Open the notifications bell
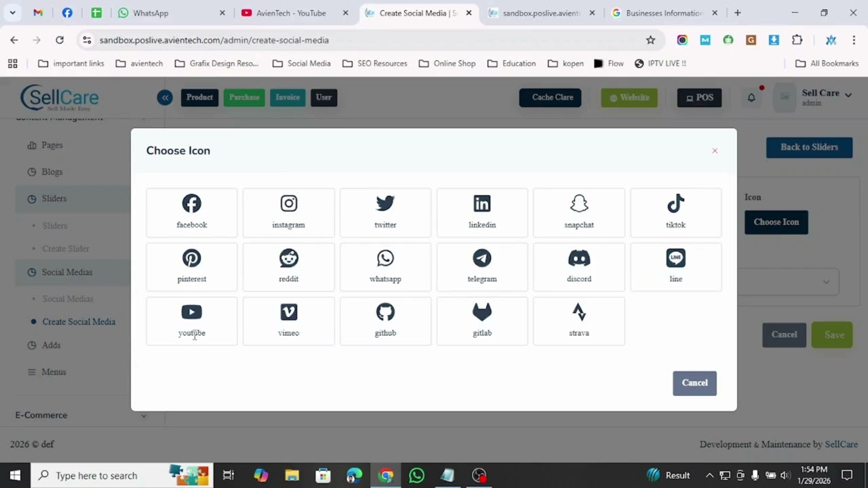The width and height of the screenshot is (868, 488). (x=751, y=98)
